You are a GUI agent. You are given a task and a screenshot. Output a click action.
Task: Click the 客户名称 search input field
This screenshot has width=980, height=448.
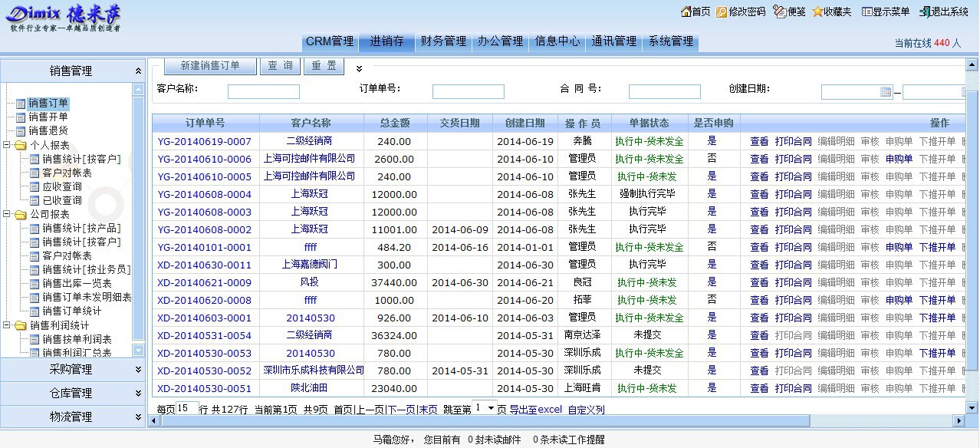263,92
